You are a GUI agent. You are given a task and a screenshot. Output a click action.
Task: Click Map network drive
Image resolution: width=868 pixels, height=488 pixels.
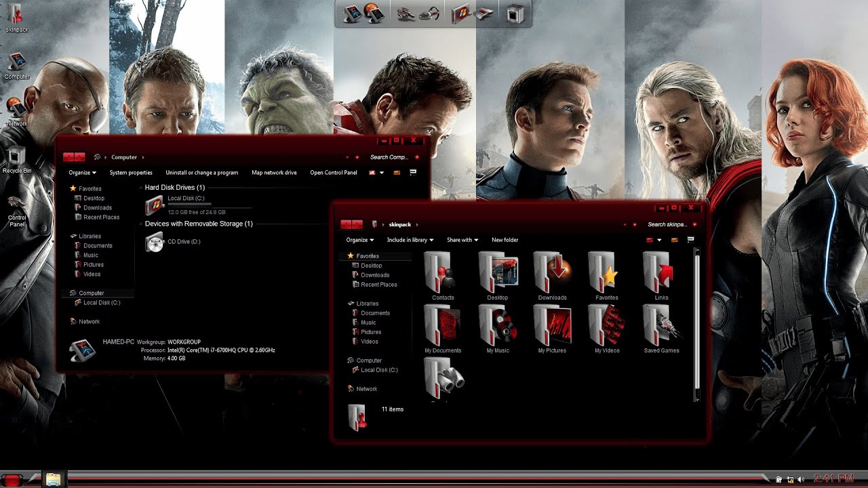[x=274, y=172]
